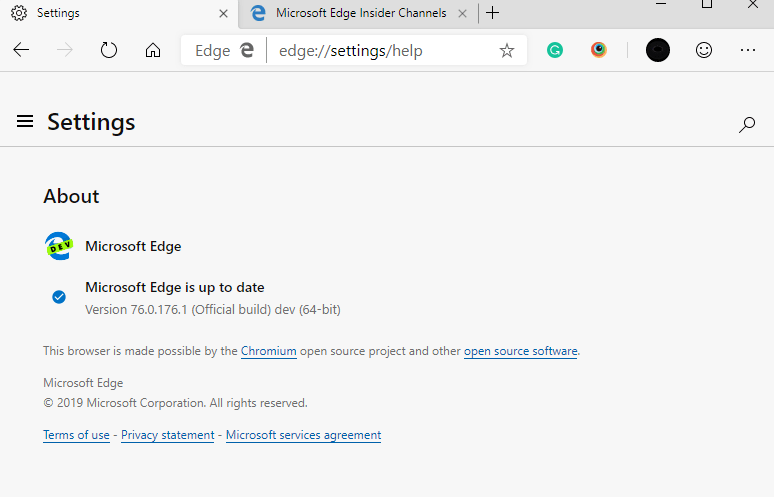Open the Privacy statement link
774x497 pixels.
point(167,435)
